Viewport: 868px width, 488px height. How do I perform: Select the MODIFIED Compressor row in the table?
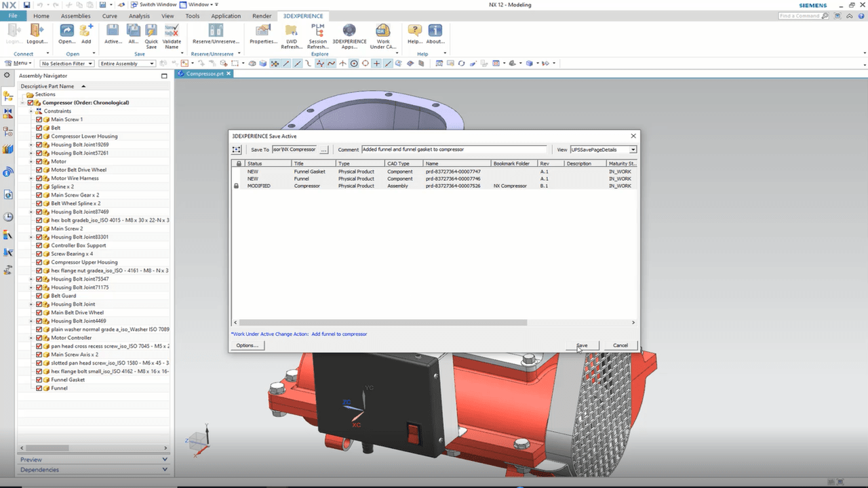[434, 186]
